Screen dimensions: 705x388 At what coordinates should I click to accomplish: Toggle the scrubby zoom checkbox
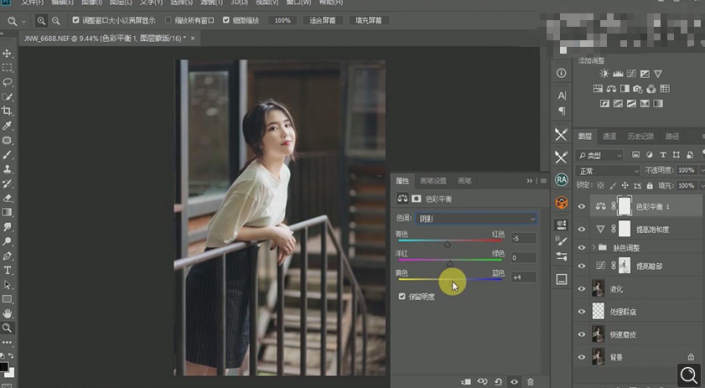[226, 20]
